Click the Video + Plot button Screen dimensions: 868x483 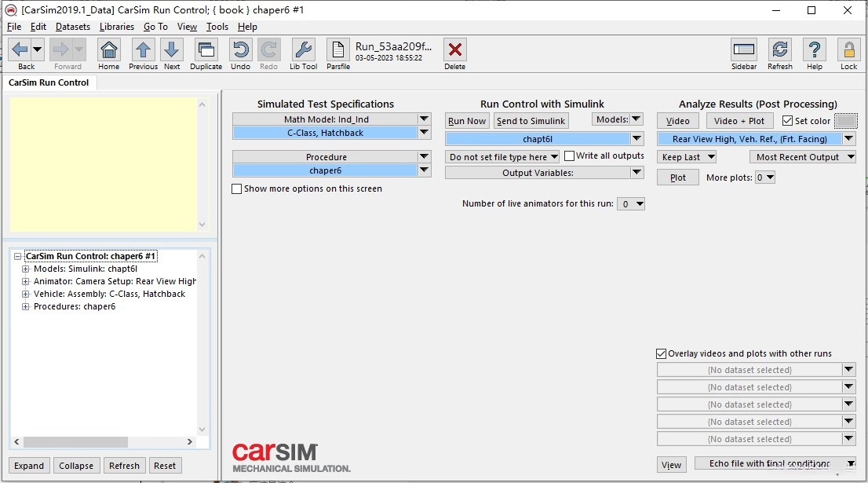(x=739, y=121)
